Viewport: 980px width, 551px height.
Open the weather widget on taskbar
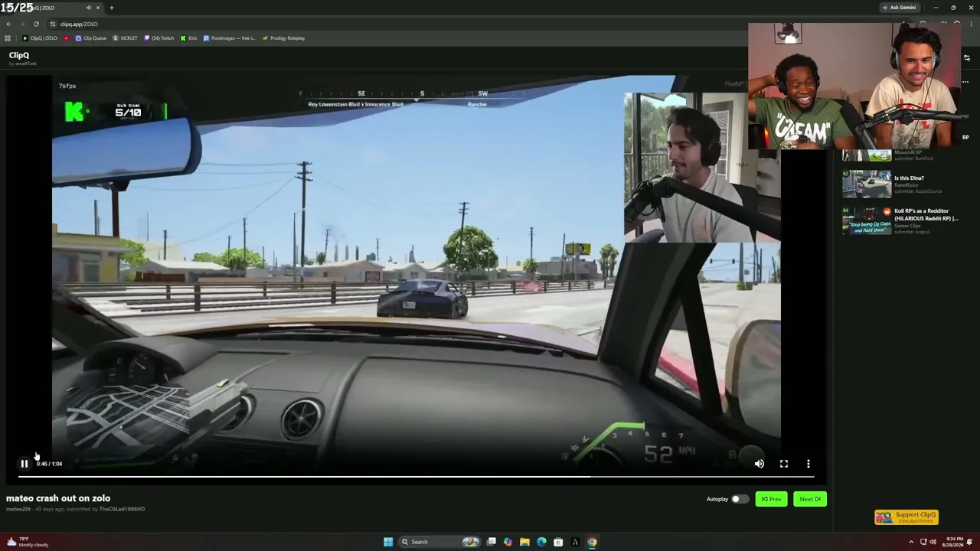point(28,542)
